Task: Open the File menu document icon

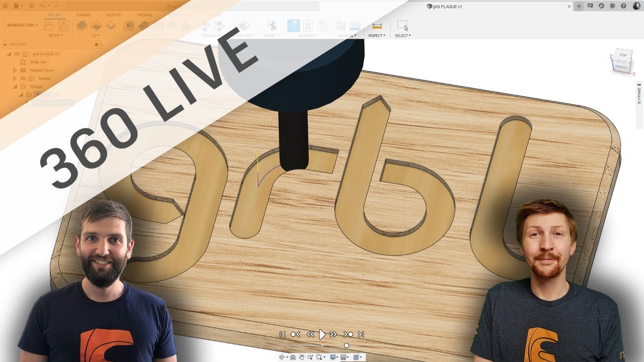Action: click(x=17, y=6)
